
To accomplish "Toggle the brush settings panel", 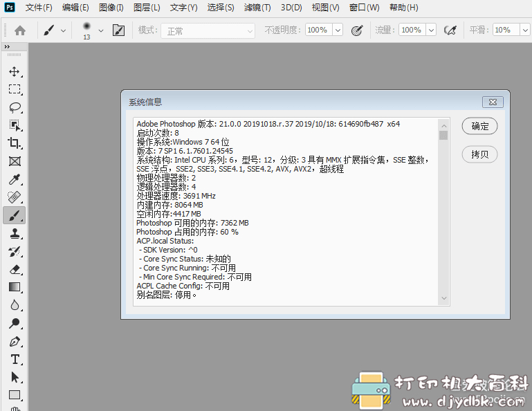I will pyautogui.click(x=118, y=30).
